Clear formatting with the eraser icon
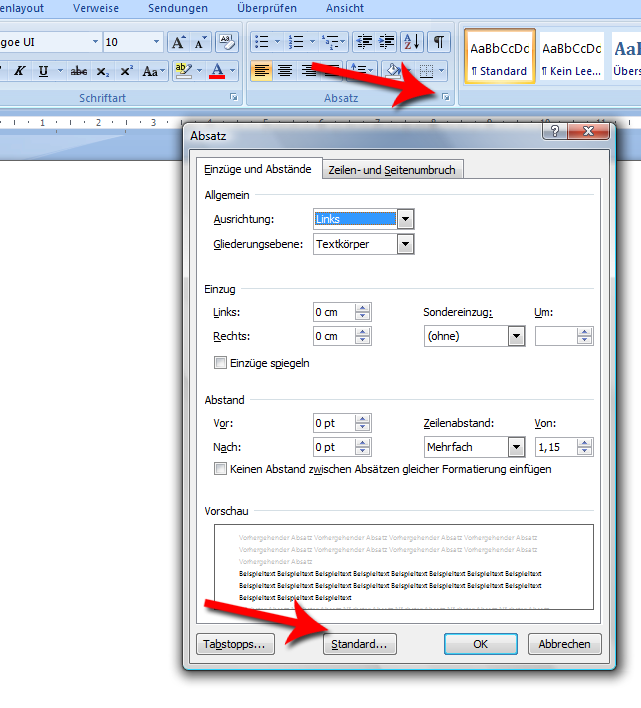 227,42
